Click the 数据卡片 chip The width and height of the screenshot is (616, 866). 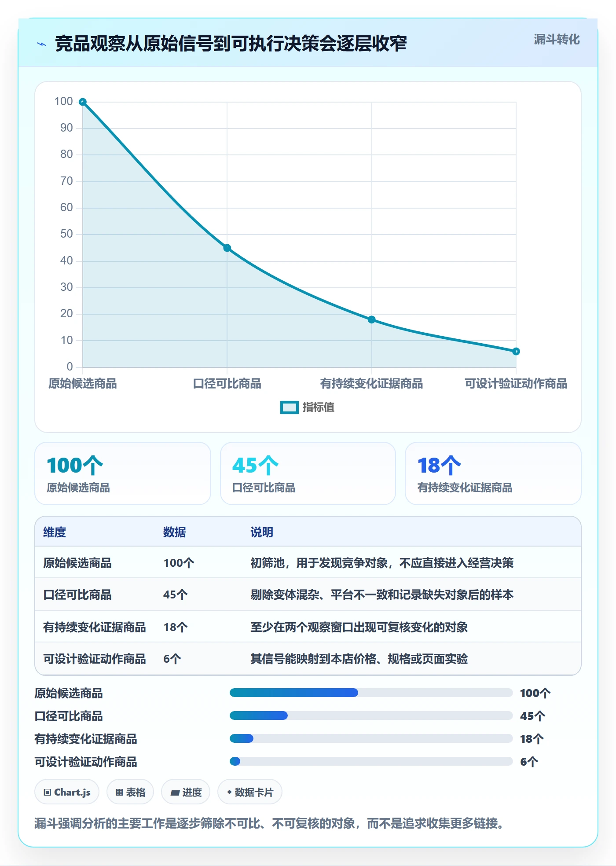[250, 792]
